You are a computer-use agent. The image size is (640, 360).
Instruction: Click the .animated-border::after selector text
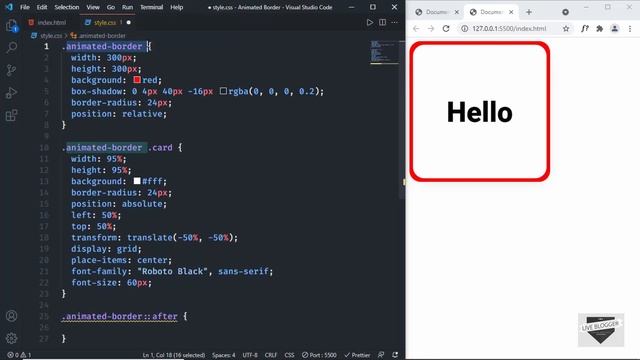(120, 316)
